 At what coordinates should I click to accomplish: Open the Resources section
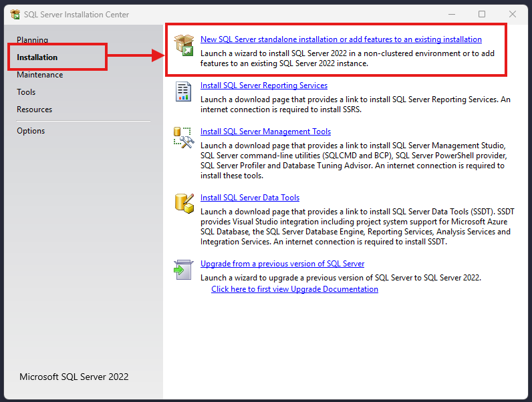34,110
